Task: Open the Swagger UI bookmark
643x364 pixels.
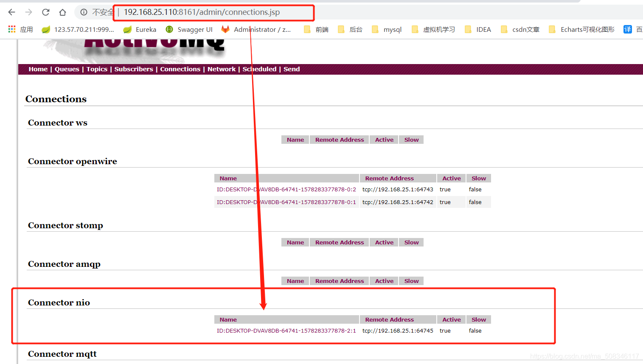Action: click(189, 29)
